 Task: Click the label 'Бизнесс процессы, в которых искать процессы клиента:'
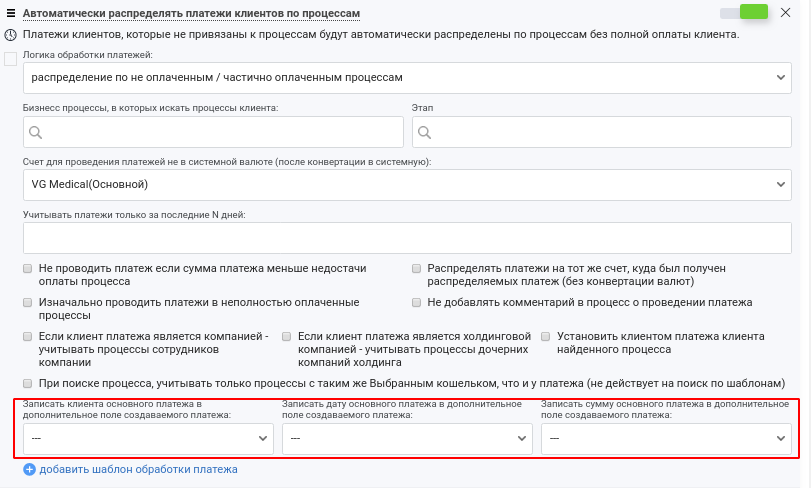[x=151, y=108]
